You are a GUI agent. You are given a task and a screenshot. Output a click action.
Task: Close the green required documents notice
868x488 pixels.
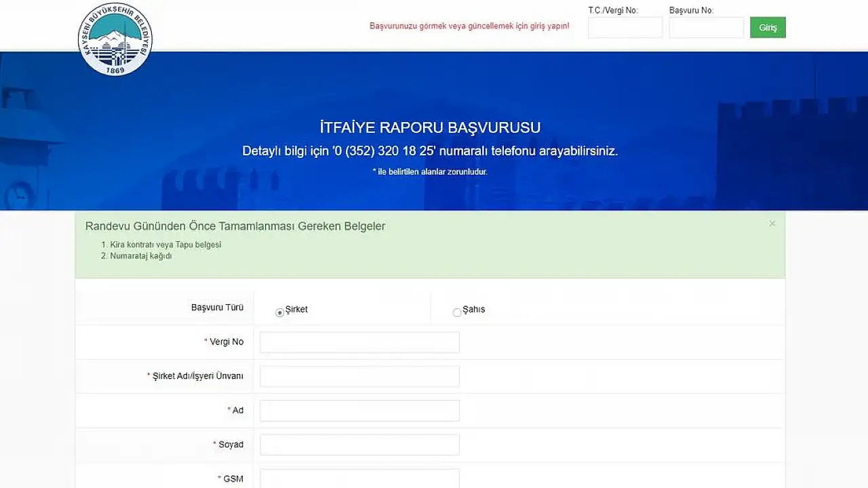tap(772, 224)
